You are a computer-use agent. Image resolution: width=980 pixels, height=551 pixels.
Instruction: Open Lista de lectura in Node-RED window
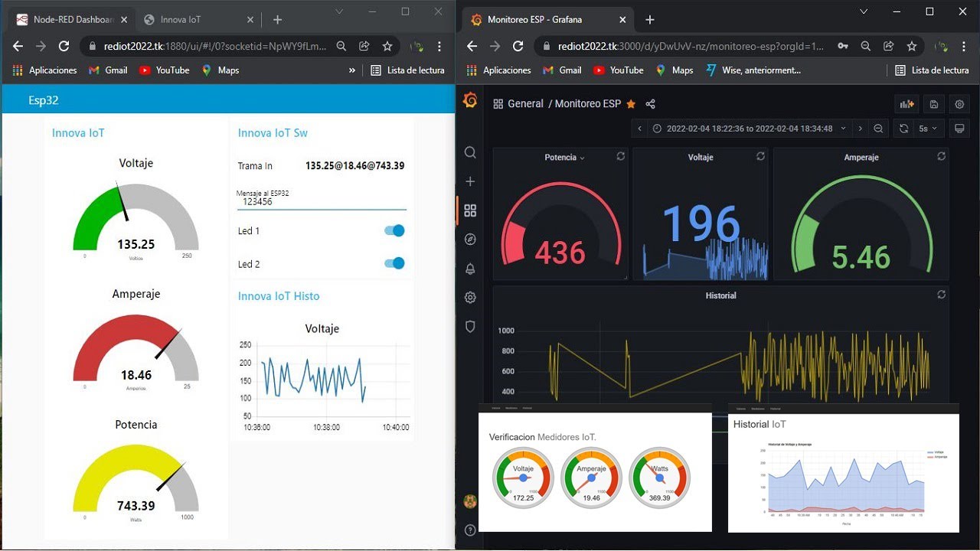(x=407, y=70)
